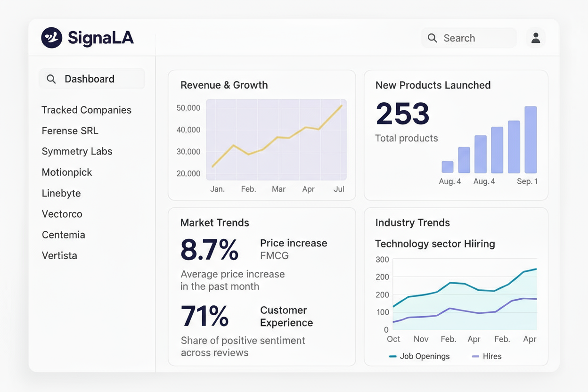
Task: Open Motionpick company page
Action: tap(67, 172)
